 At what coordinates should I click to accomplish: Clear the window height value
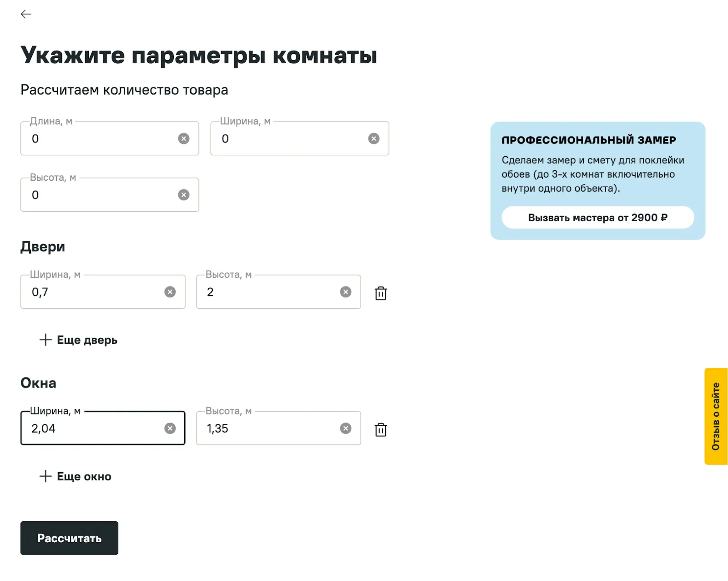tap(345, 428)
